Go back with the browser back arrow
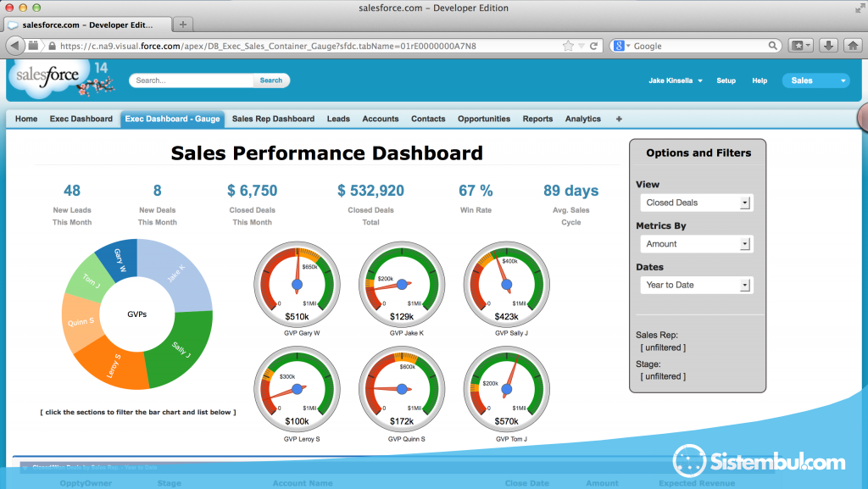This screenshot has width=868, height=489. coord(15,46)
